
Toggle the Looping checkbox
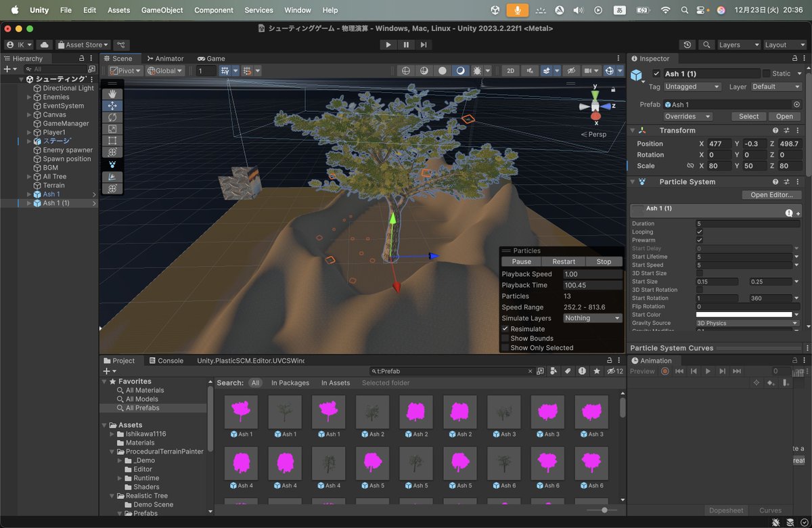[x=700, y=232]
